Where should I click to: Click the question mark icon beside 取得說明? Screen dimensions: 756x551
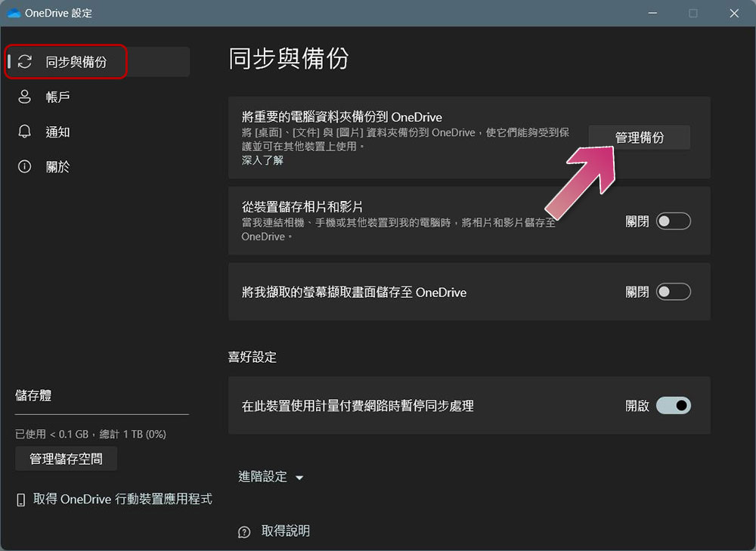point(244,532)
